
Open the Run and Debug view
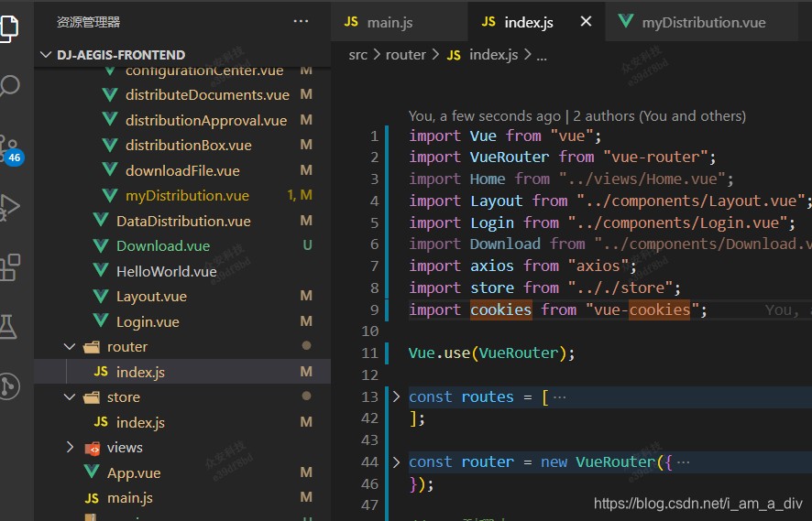point(9,206)
